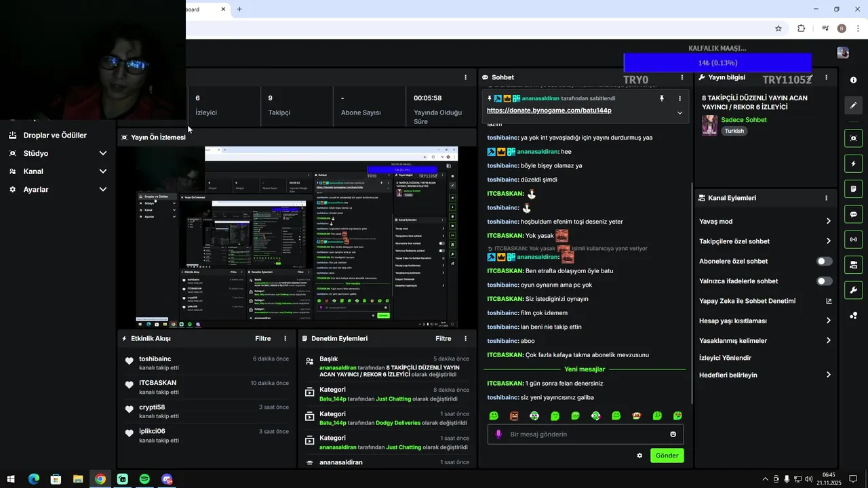The height and width of the screenshot is (488, 868).
Task: Open stream stats panel three-dot menu
Action: [x=465, y=77]
